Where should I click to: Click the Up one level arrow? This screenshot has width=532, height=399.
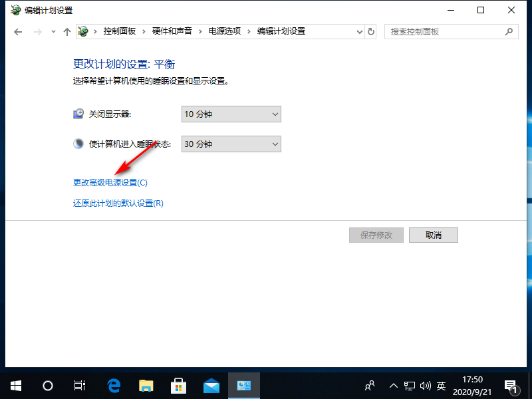pyautogui.click(x=66, y=31)
